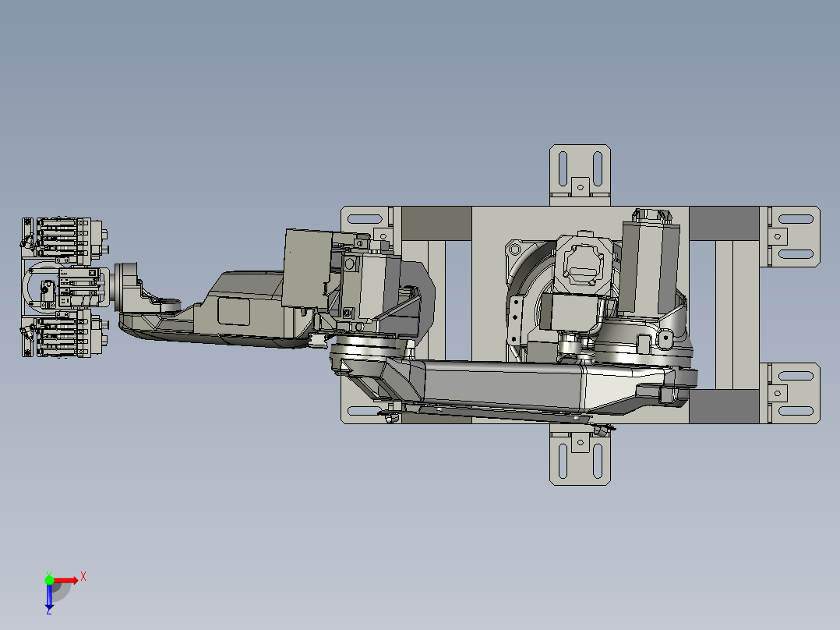Select the bottom mounting bracket with two slots
This screenshot has height=630, width=840.
tap(581, 455)
